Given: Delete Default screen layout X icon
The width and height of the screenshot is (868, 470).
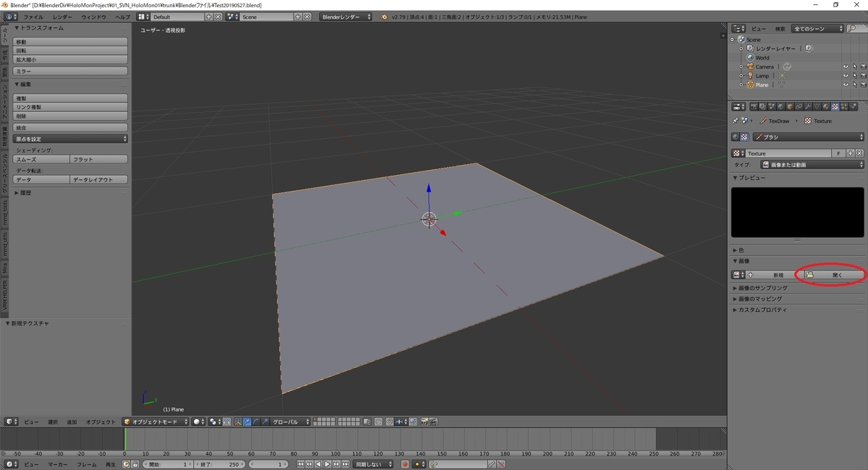Looking at the screenshot, I should [218, 16].
